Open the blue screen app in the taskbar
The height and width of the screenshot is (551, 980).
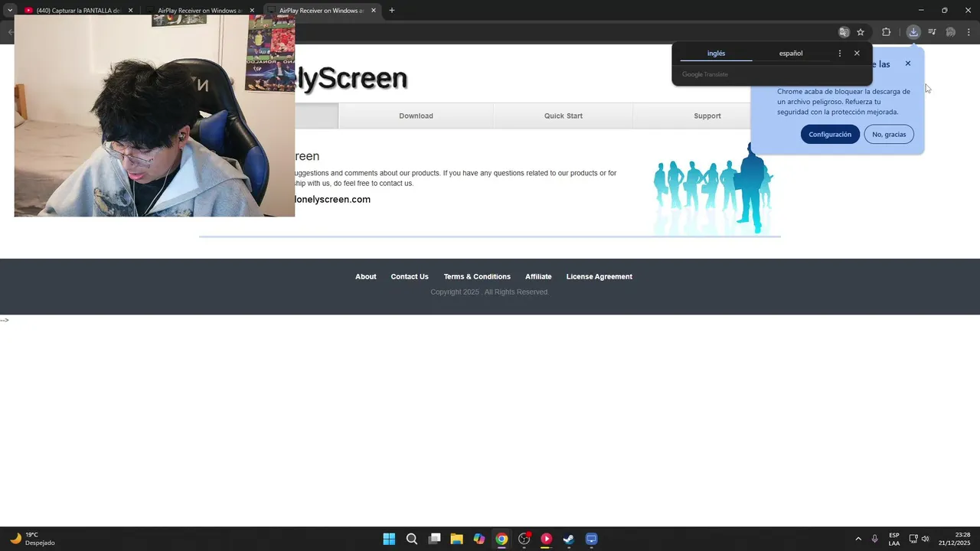tap(591, 539)
